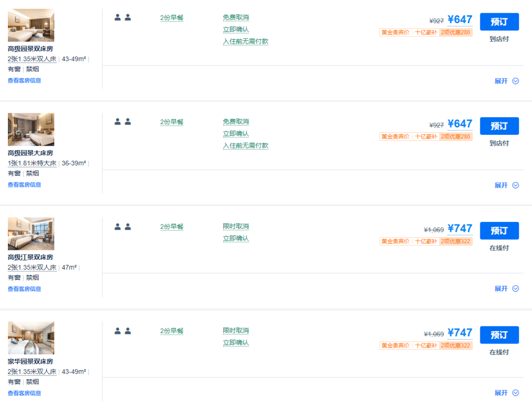Click 限时取消 policy in 高级江景双床房 row
The image size is (532, 410).
tap(236, 226)
